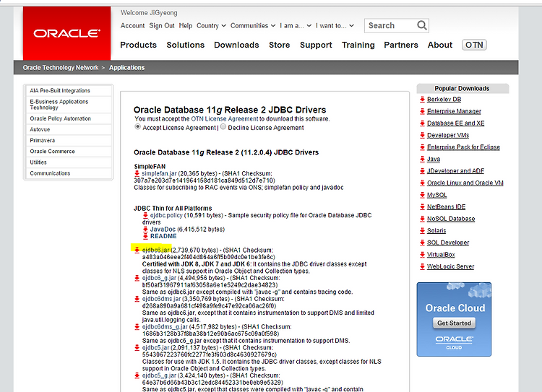Click download icon next to WebLogic Server
This screenshot has width=542, height=392.
(x=422, y=266)
